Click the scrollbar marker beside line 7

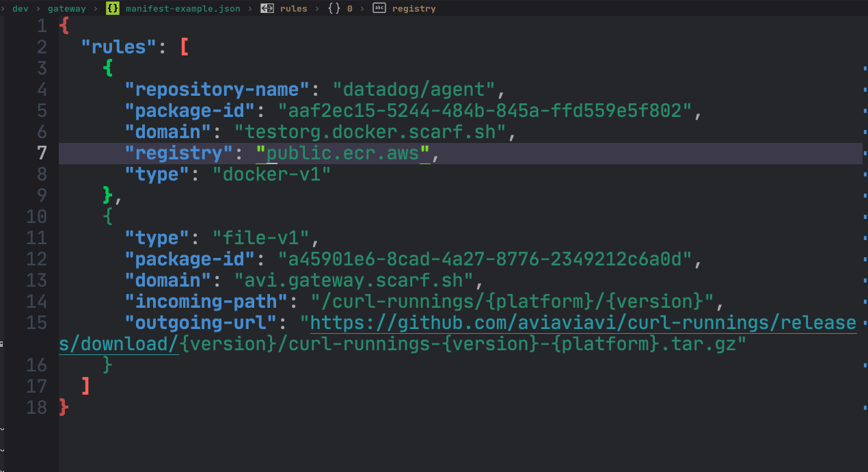click(864, 153)
